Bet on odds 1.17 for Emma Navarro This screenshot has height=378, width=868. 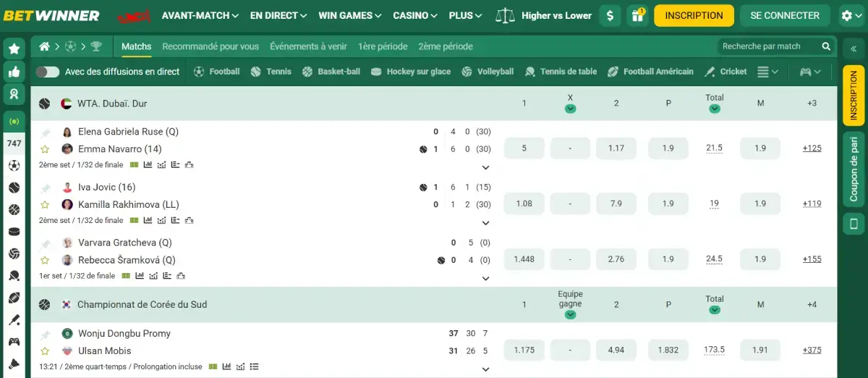(616, 148)
